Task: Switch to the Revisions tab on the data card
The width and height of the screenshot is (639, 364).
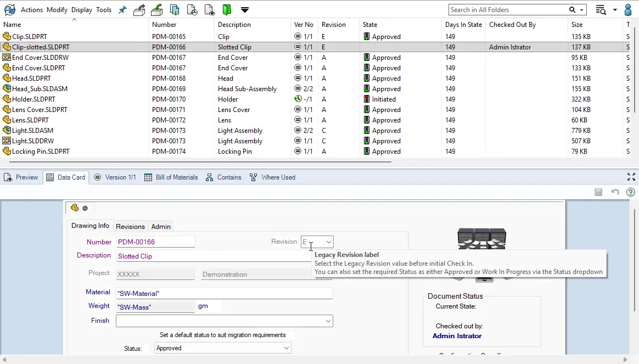Action: (x=130, y=226)
